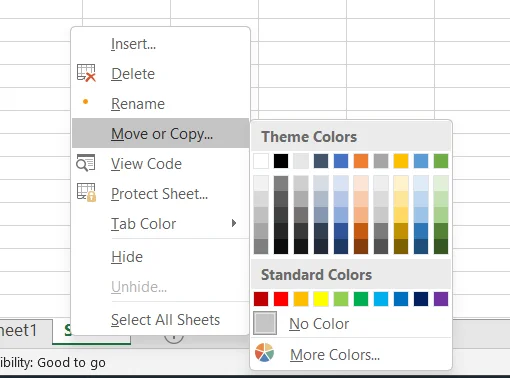Choose the orange swatch in theme colors top row
Screen dimensions: 510x378
361,161
